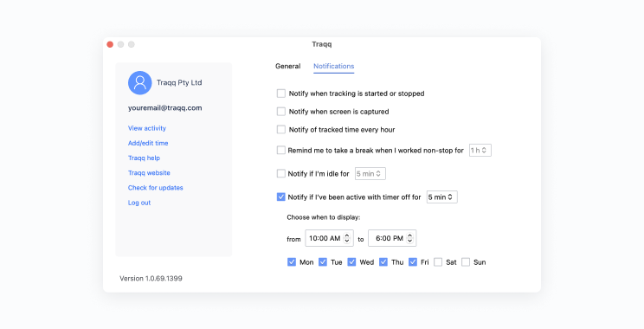Click the 10:00 AM start time field

(x=329, y=238)
